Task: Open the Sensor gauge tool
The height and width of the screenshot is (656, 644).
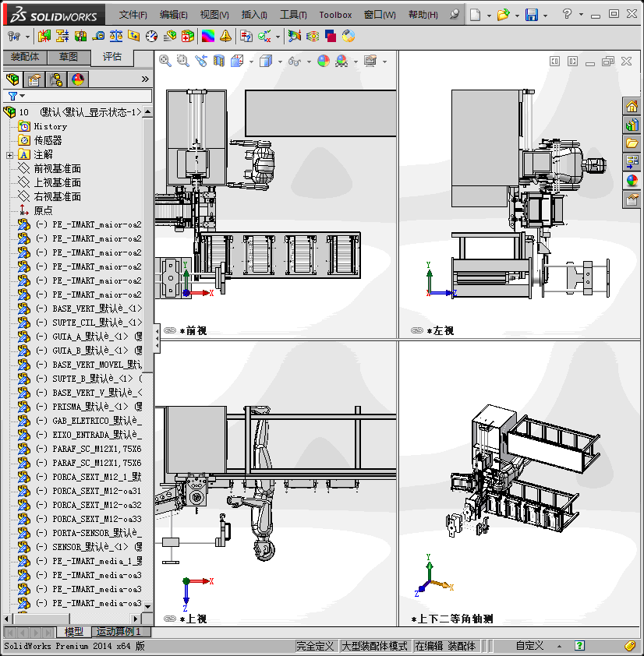Action: click(x=151, y=37)
